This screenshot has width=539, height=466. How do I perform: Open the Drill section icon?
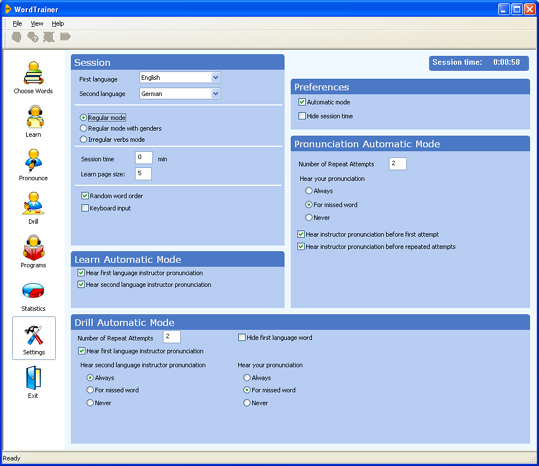(33, 203)
